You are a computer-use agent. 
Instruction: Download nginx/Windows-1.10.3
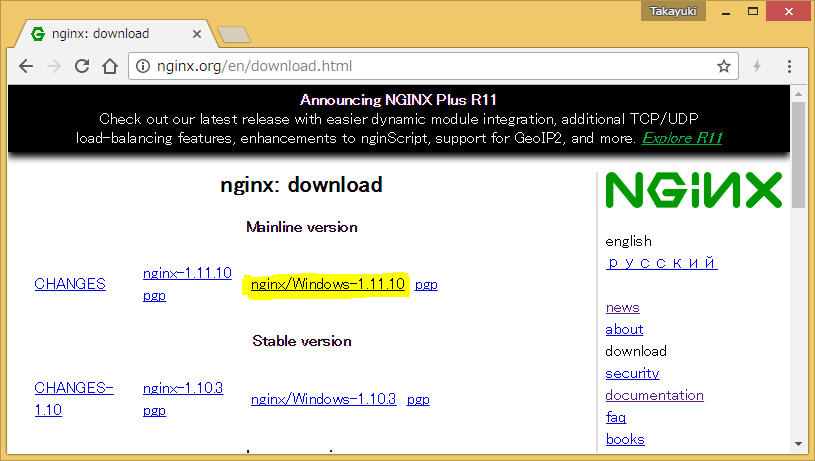(x=323, y=399)
